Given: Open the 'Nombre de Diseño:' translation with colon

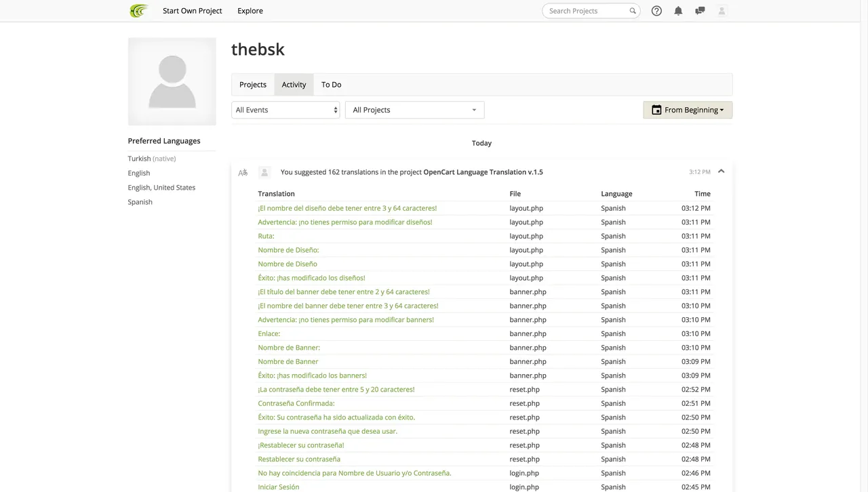Looking at the screenshot, I should coord(288,250).
